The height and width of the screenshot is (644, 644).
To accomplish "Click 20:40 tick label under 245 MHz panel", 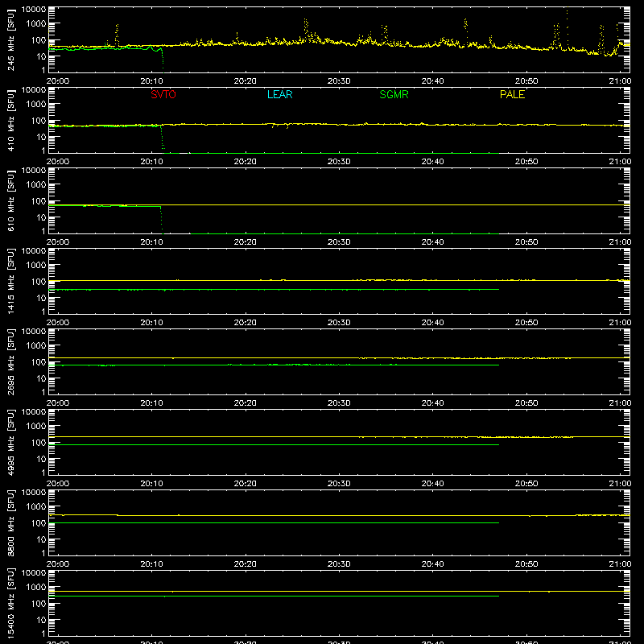I will (432, 81).
